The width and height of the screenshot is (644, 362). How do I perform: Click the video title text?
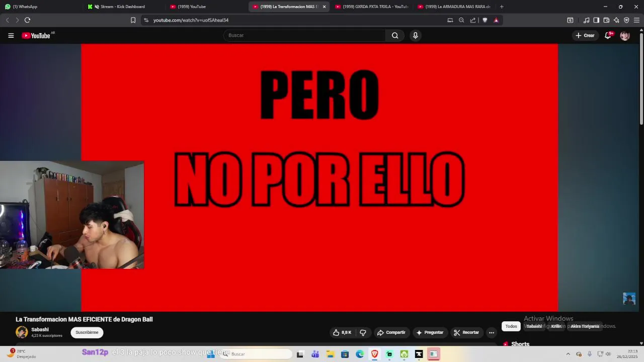point(84,319)
